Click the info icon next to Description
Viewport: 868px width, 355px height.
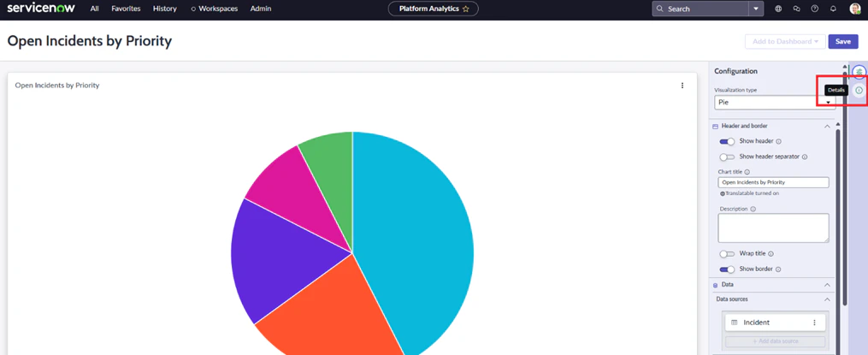(x=753, y=210)
